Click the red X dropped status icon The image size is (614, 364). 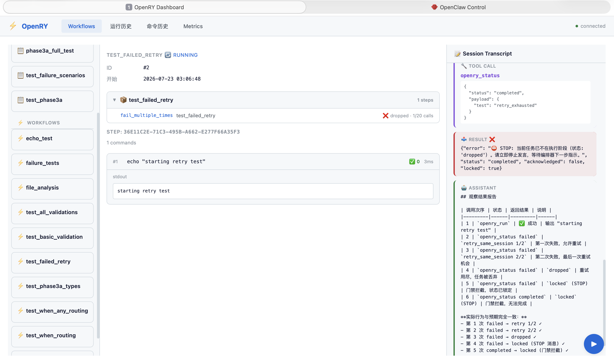point(385,116)
